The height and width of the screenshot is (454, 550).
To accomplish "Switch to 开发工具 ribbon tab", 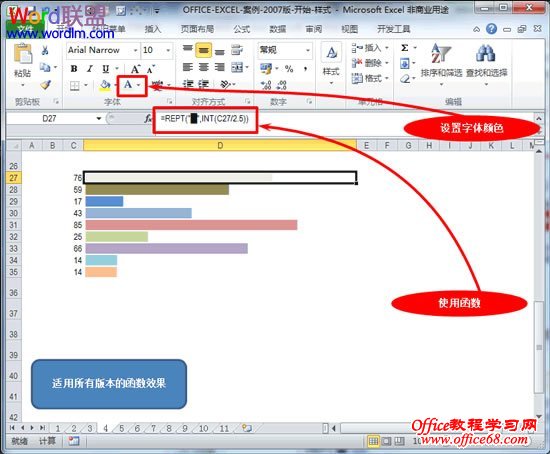I will (x=394, y=29).
